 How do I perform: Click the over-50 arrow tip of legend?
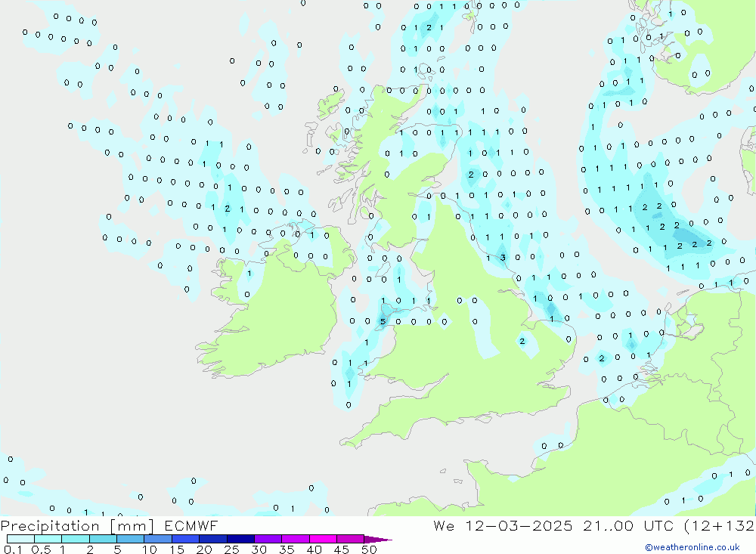point(378,540)
